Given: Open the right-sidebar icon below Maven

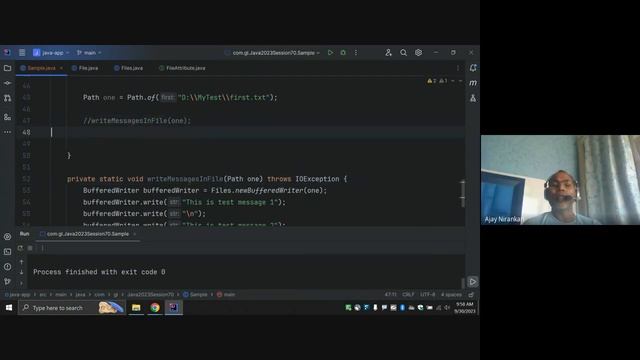Looking at the screenshot, I should point(473,98).
